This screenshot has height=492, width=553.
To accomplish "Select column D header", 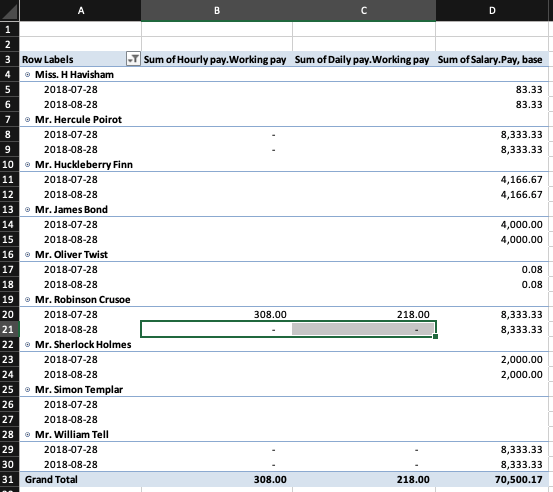I will pos(492,11).
